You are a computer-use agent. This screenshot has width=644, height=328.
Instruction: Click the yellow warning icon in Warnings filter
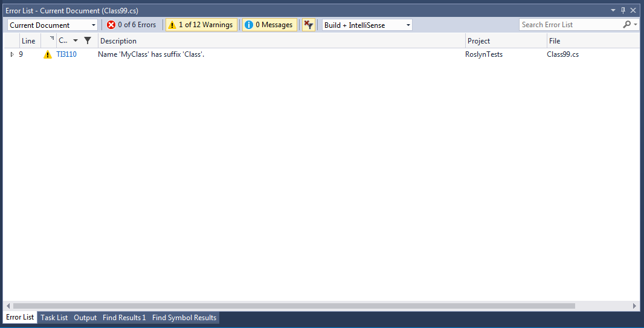click(x=172, y=25)
